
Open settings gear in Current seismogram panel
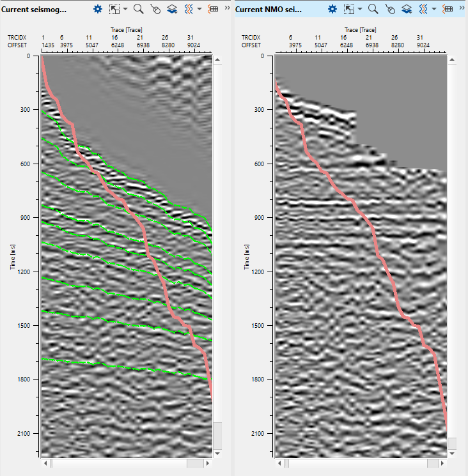[x=98, y=9]
